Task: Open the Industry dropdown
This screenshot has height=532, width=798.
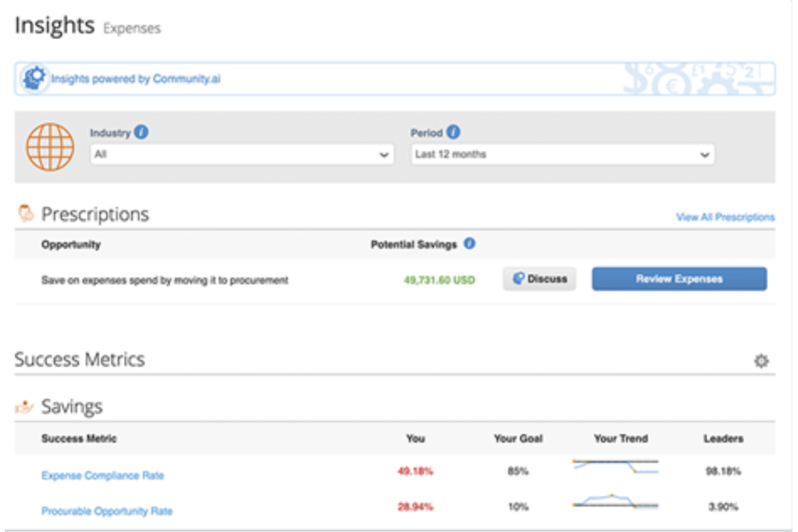Action: [x=241, y=155]
